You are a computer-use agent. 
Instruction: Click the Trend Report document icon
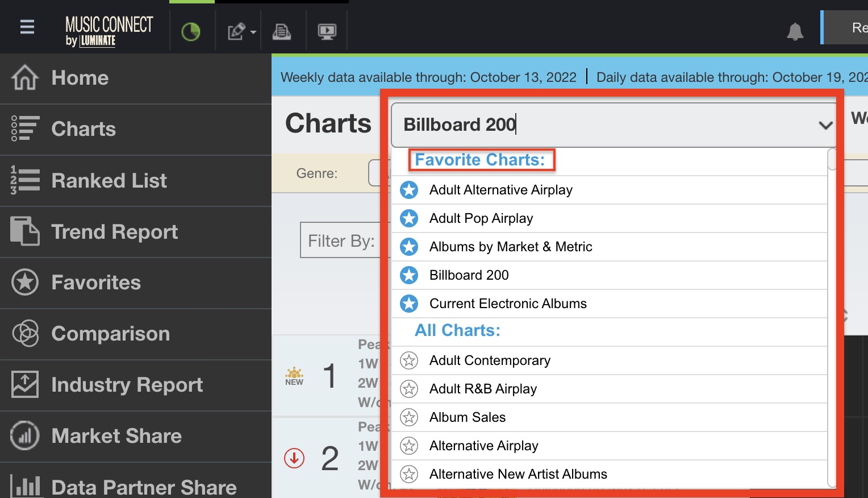25,231
